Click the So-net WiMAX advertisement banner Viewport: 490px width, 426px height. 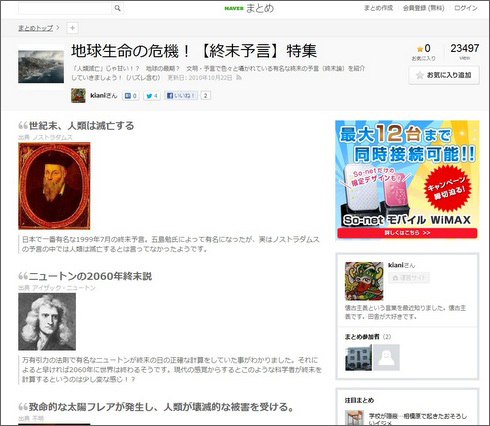[x=407, y=179]
